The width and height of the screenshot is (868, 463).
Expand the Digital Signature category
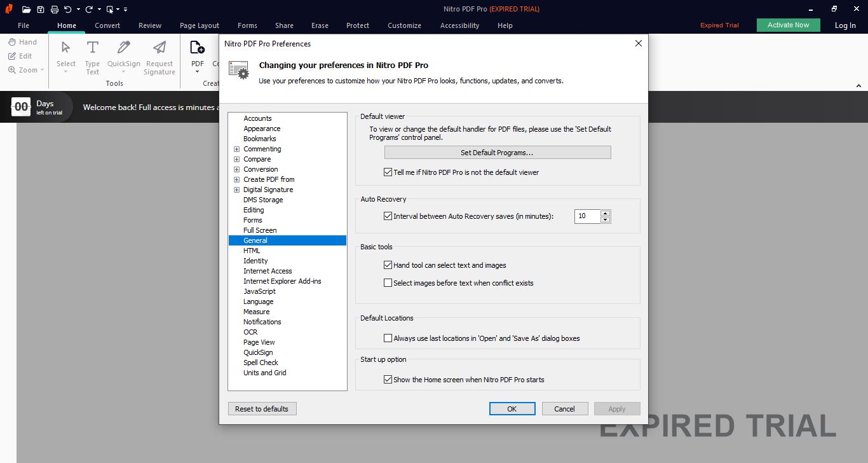pos(236,190)
